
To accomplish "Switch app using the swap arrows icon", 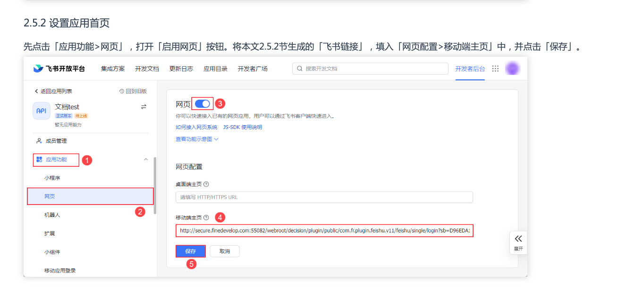I will (x=144, y=107).
